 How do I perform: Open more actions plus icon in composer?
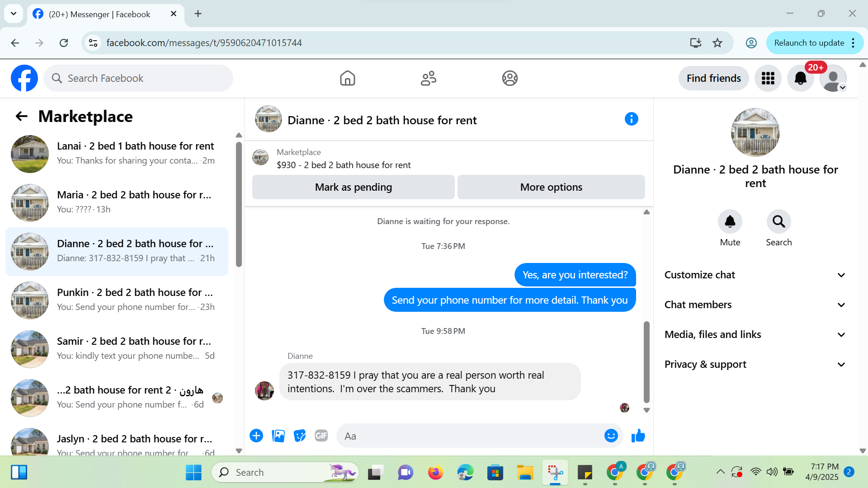pos(256,436)
